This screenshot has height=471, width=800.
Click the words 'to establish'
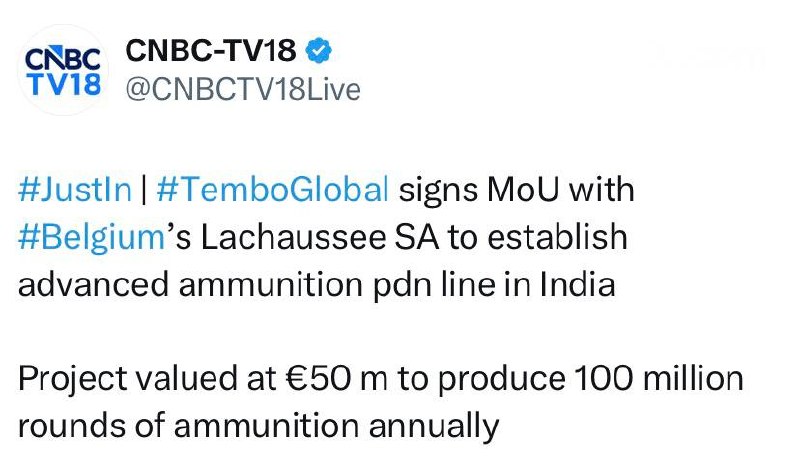pyautogui.click(x=538, y=237)
